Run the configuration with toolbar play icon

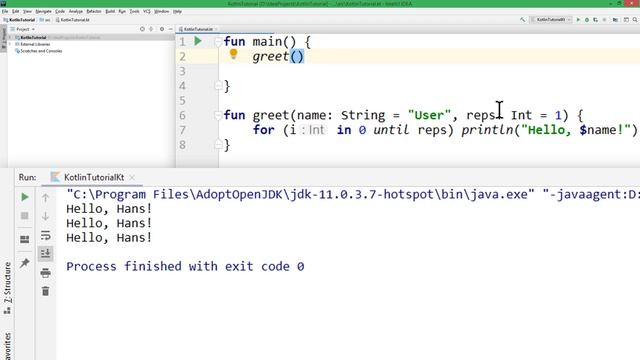pyautogui.click(x=578, y=20)
